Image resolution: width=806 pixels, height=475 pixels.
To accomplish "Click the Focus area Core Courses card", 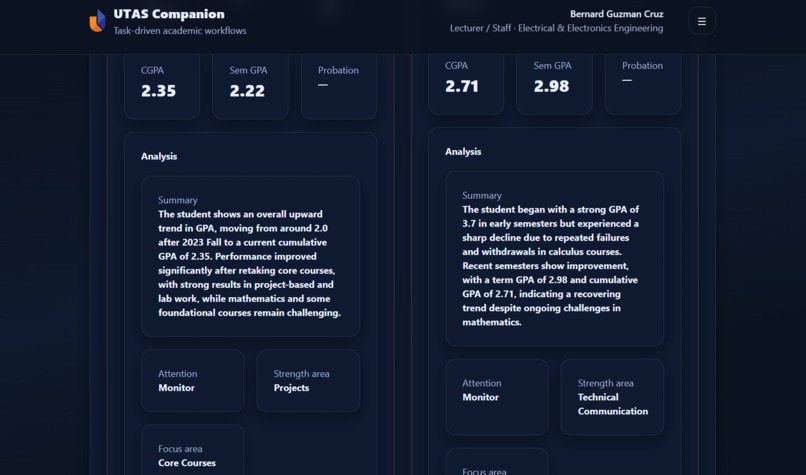I will (x=193, y=450).
